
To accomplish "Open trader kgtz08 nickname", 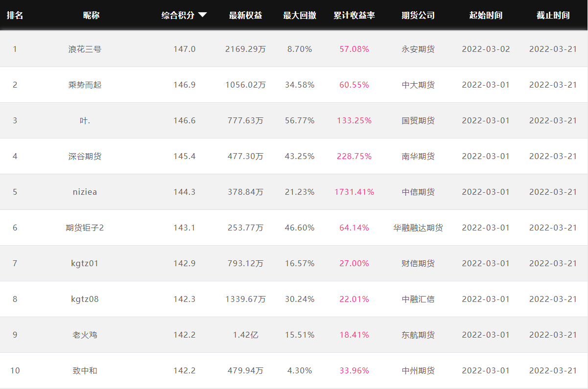I will click(x=85, y=299).
